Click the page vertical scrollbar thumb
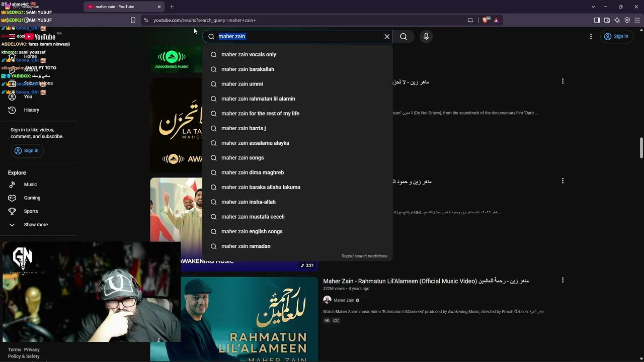Viewport: 644px width, 362px height. click(641, 148)
